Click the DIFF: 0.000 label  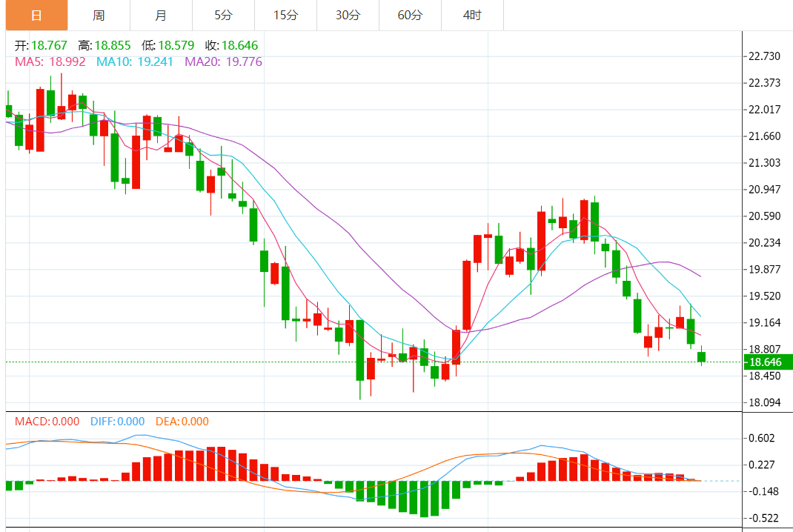click(117, 422)
